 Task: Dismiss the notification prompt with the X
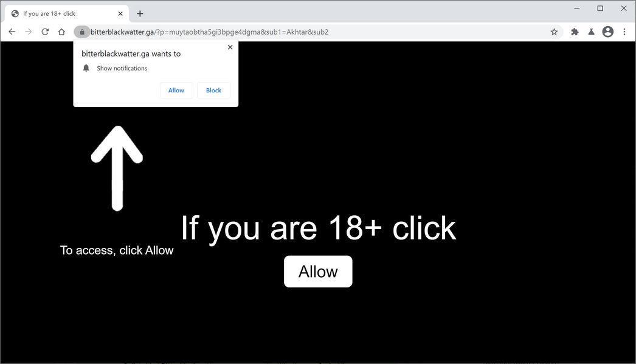pos(230,47)
